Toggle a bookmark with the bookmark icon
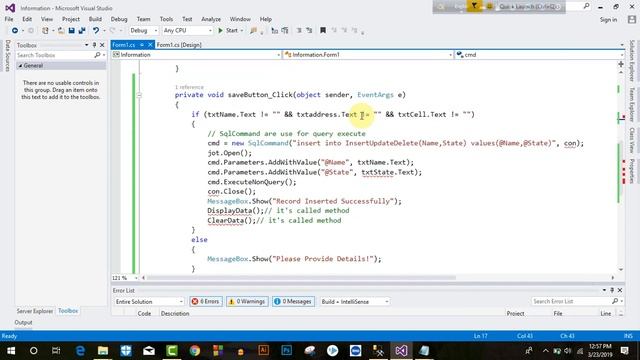Screen dimensions: 640x360 tap(323, 31)
